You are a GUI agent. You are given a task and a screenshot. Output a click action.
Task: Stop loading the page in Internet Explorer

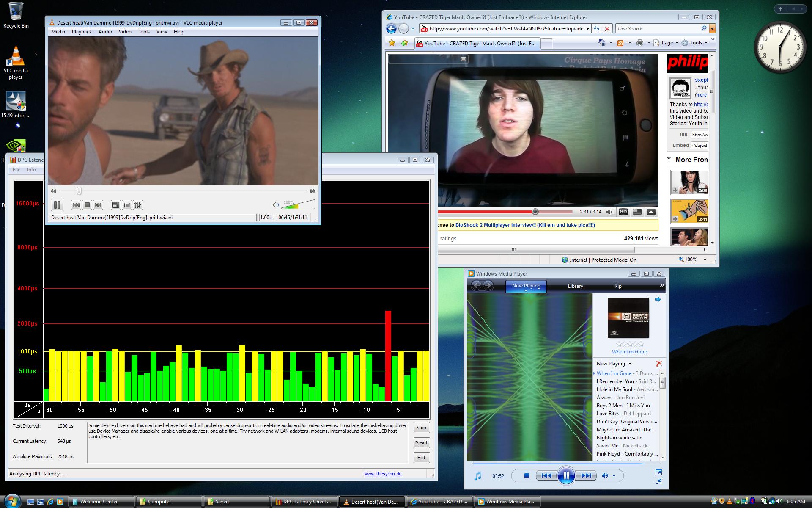tap(607, 28)
